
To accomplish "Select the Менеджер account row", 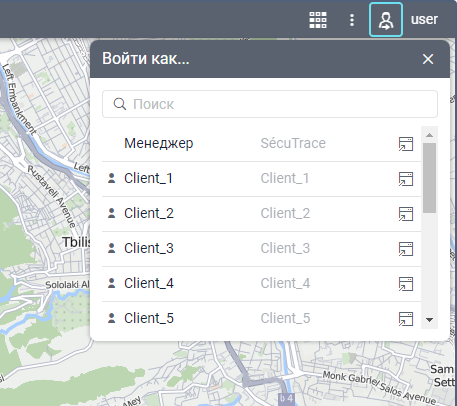I will click(261, 144).
